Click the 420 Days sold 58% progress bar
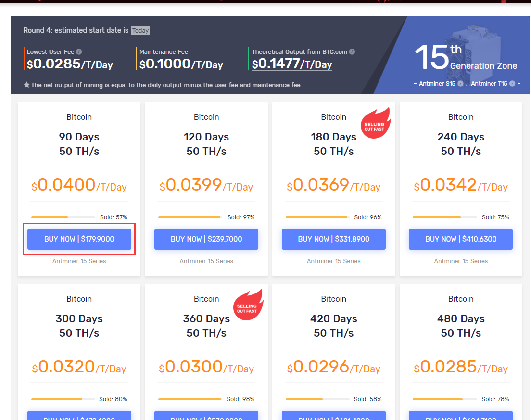531x420 pixels. coord(317,399)
